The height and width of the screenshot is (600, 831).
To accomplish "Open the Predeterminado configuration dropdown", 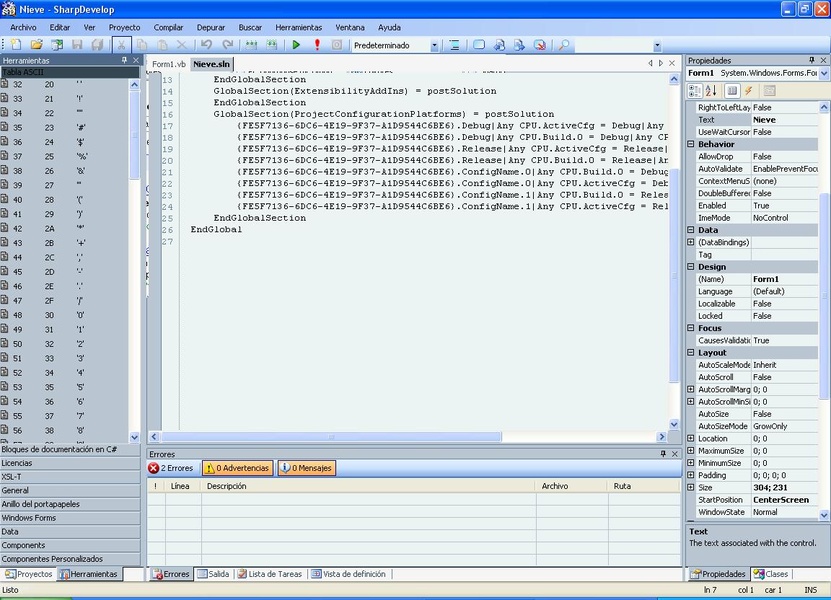I will 434,46.
